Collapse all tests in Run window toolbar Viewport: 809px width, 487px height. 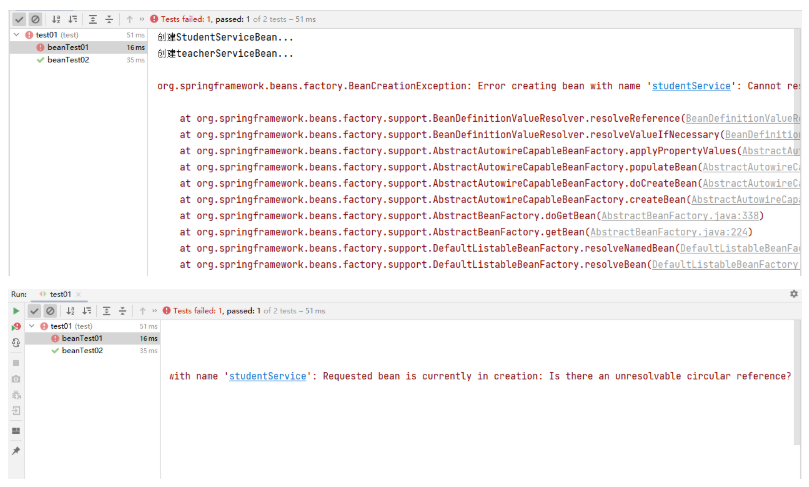[x=122, y=311]
